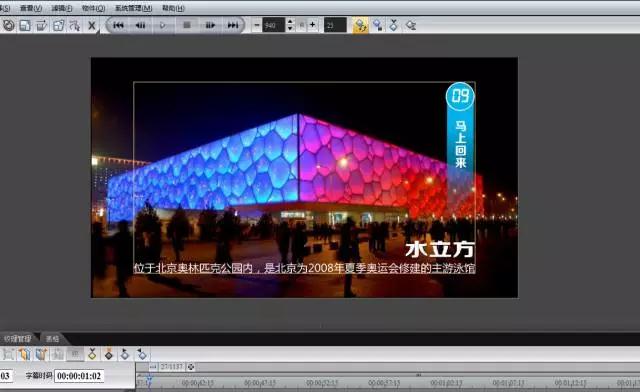Jump to start with skip-back button
The height and width of the screenshot is (392, 640).
(118, 25)
